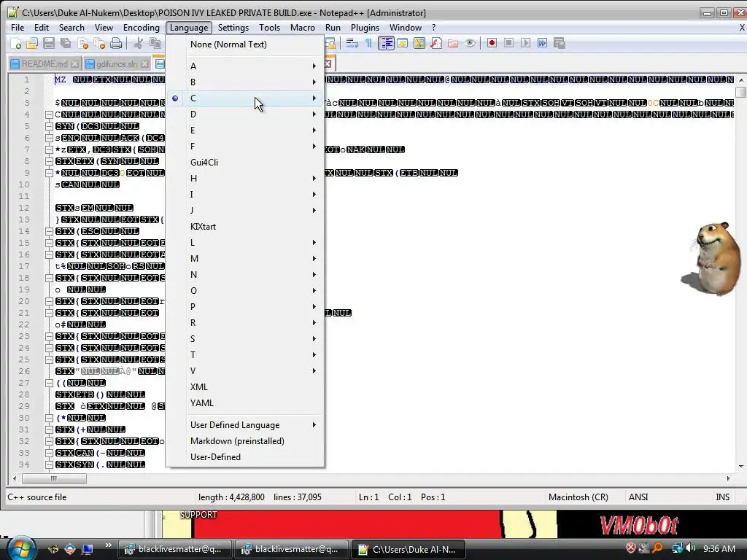This screenshot has width=747, height=560.
Task: Click the Save toolbar icon
Action: (x=49, y=44)
